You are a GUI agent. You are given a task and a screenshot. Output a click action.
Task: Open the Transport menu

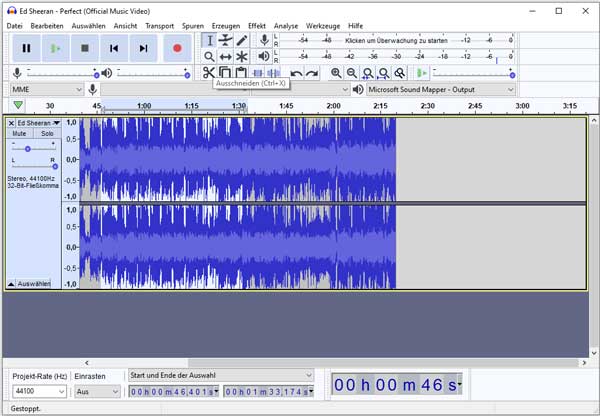pos(160,26)
